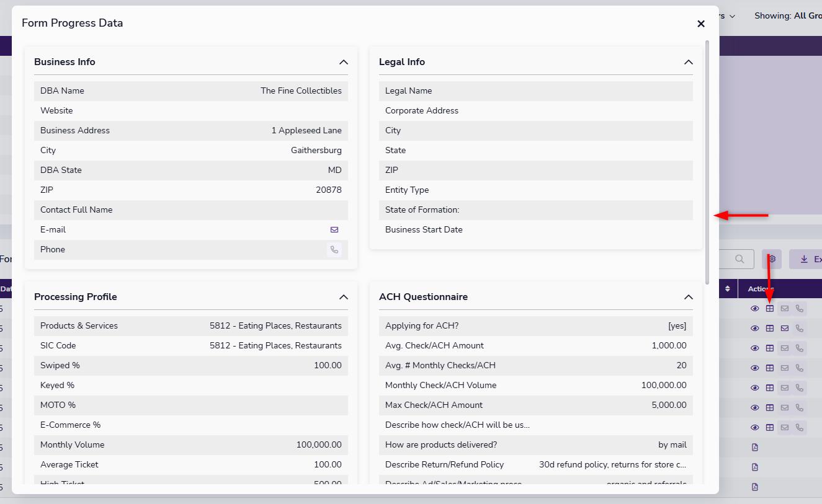The width and height of the screenshot is (822, 504).
Task: Click sort arrows beside Actions column
Action: click(x=728, y=289)
